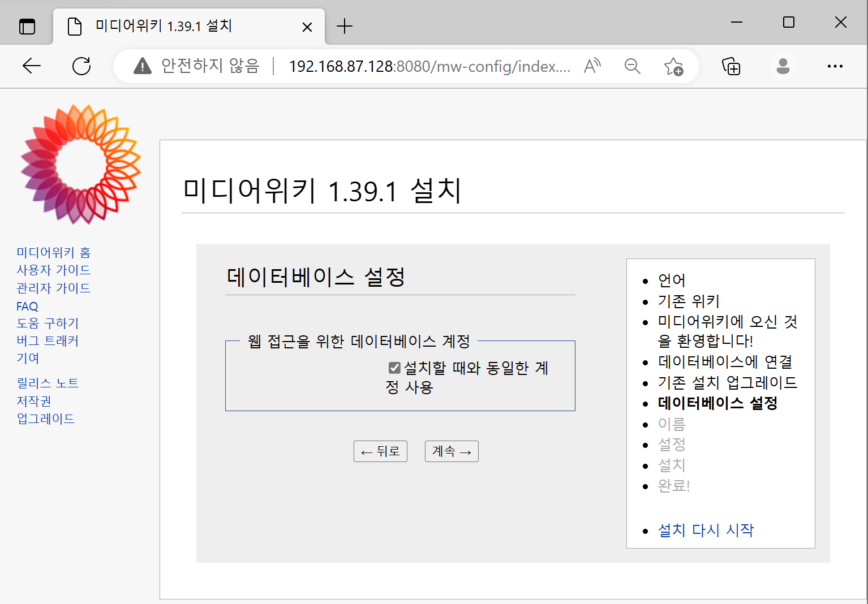Open the 관리자 가이드 link
This screenshot has width=868, height=604.
(54, 288)
